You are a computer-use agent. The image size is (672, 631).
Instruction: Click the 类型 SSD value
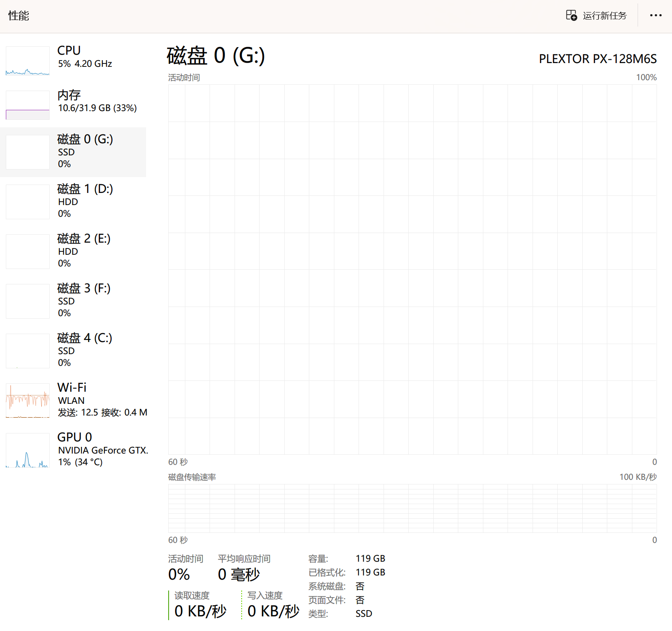point(364,614)
